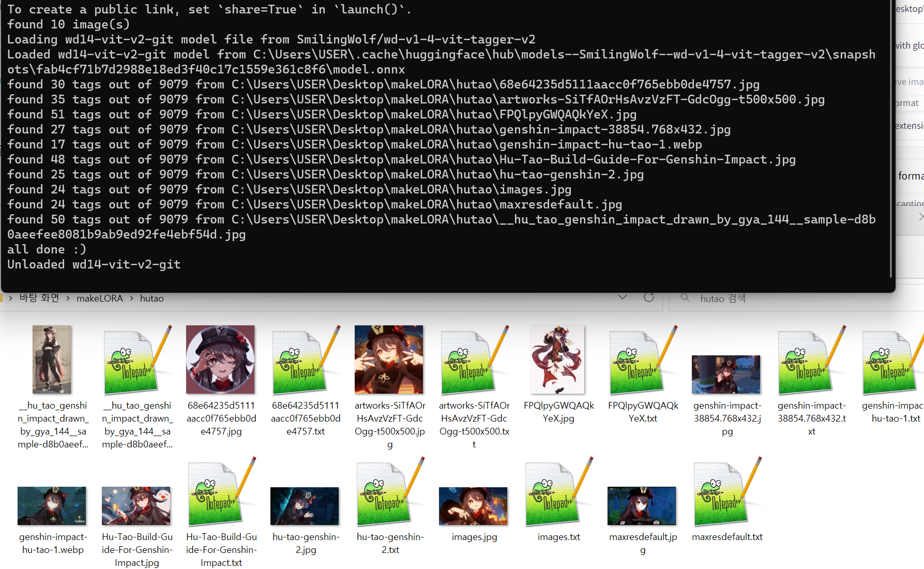Click the 'genshin-impact-hu-tao-1.webp' file name label
This screenshot has width=924, height=569.
tap(53, 543)
